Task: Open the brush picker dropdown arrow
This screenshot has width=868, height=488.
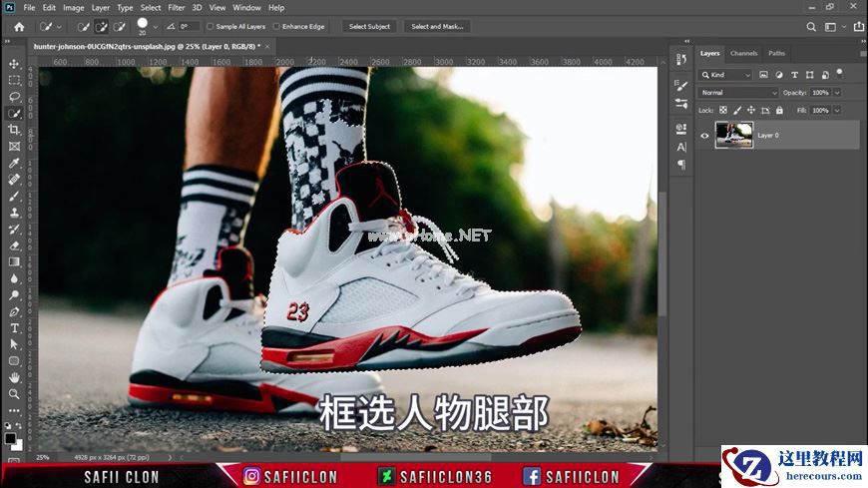Action: (x=156, y=27)
